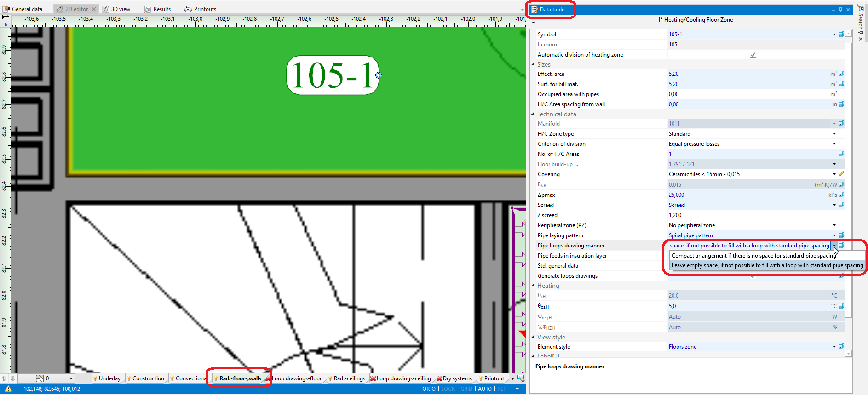Click the Effect. area value field
Viewport: 868px width, 395px height.
coord(745,74)
